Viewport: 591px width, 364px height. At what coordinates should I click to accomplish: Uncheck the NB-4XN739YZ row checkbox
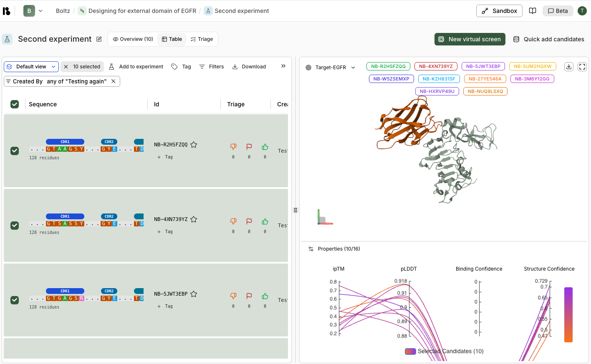(x=15, y=225)
